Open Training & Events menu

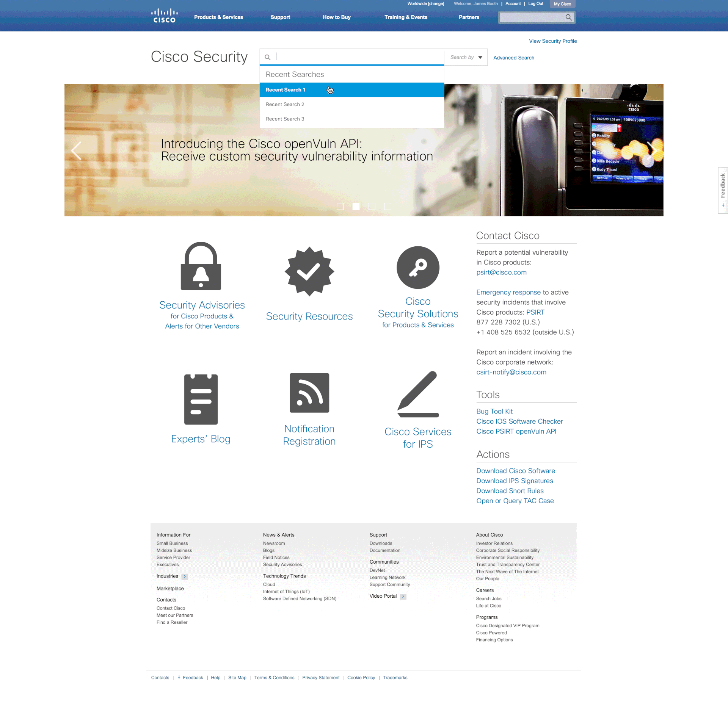coord(406,17)
